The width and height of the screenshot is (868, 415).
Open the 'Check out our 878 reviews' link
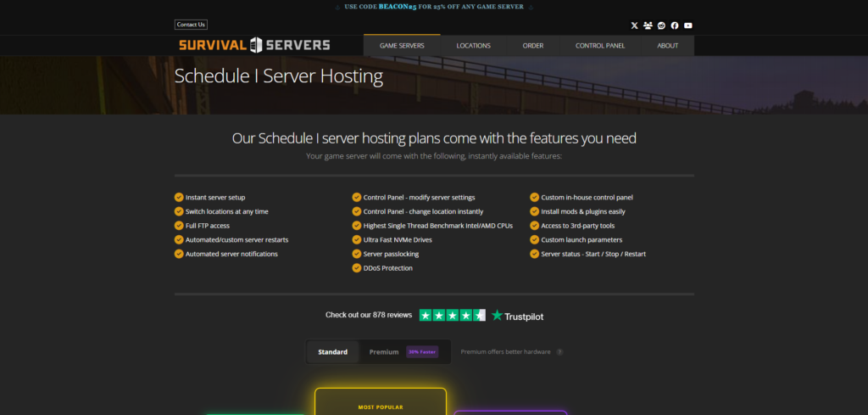(369, 315)
